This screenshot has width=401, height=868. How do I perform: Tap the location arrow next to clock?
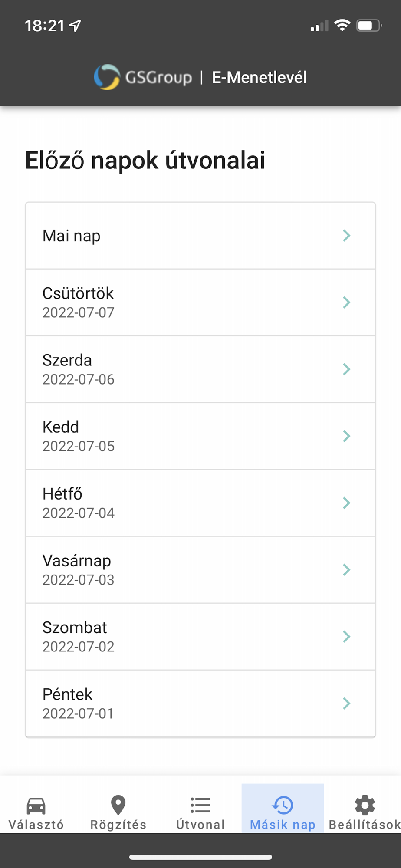point(75,26)
